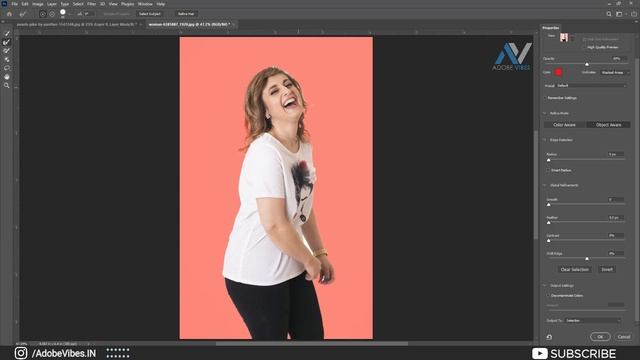The width and height of the screenshot is (640, 360).
Task: Open the Filter menu
Action: 91,4
